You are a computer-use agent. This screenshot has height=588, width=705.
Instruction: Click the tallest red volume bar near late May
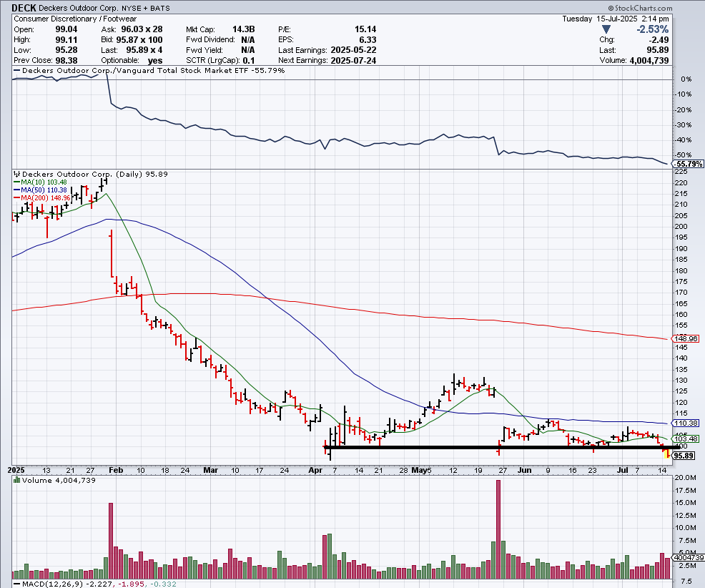point(498,529)
